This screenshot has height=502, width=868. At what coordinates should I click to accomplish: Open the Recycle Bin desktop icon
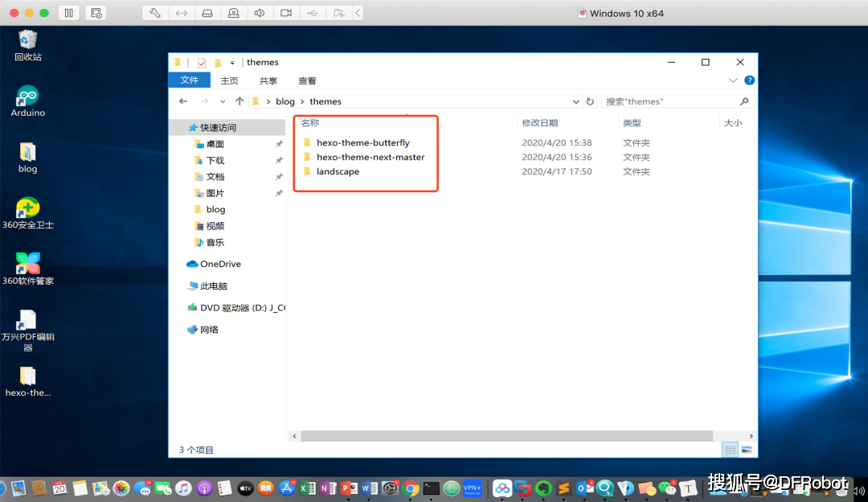[27, 45]
